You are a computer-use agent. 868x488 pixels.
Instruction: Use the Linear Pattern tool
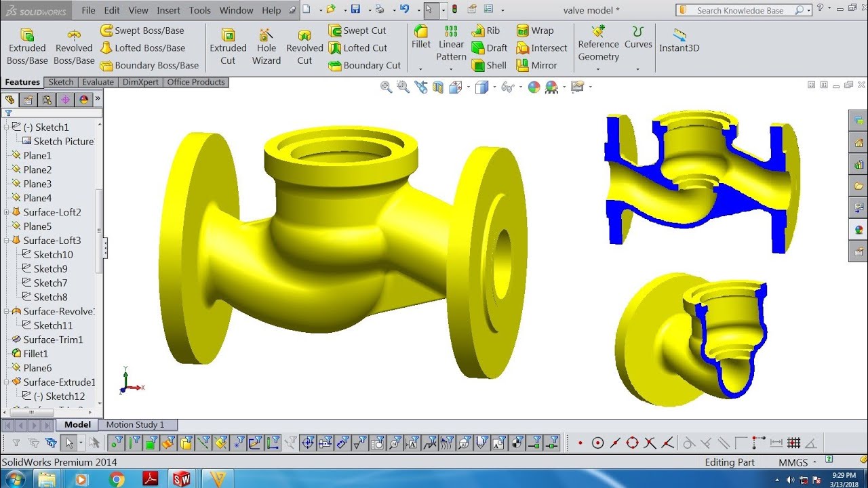pyautogui.click(x=451, y=43)
